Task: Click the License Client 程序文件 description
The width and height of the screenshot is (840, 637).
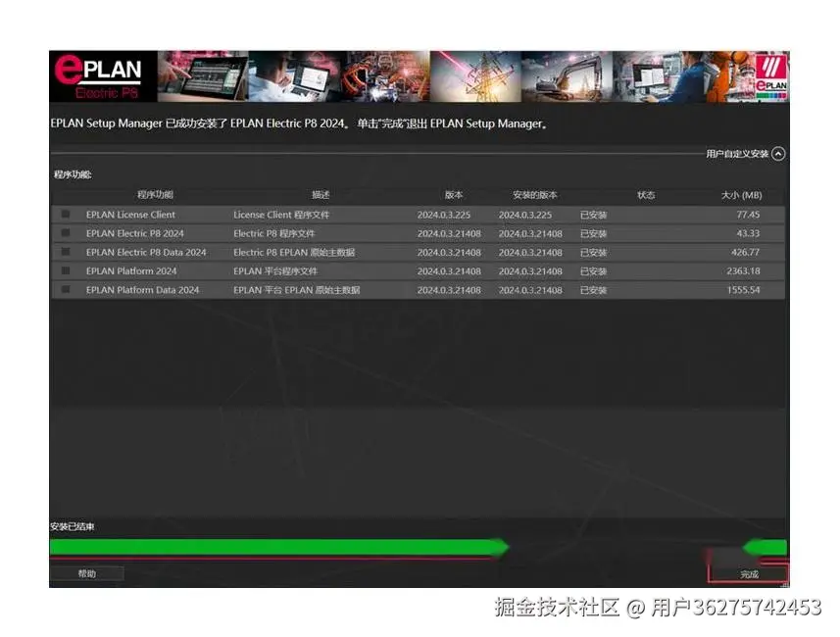Action: coord(281,215)
